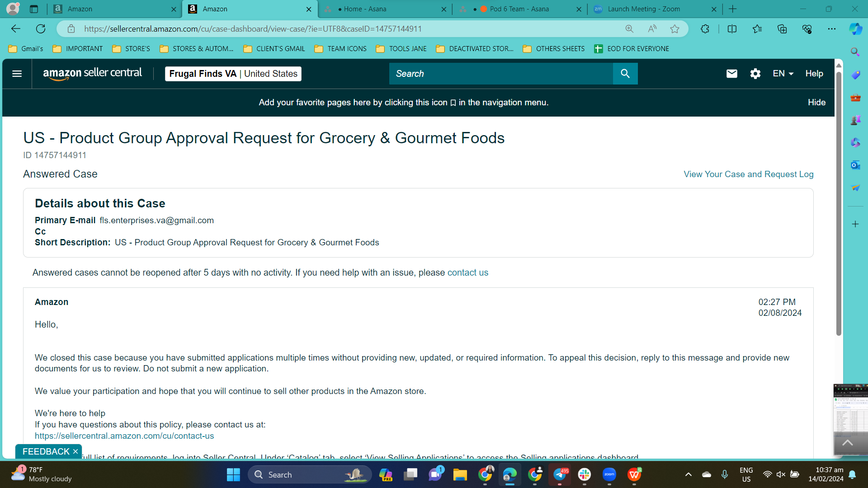Switch to the first Amazon tab
The height and width of the screenshot is (488, 868).
coord(115,9)
